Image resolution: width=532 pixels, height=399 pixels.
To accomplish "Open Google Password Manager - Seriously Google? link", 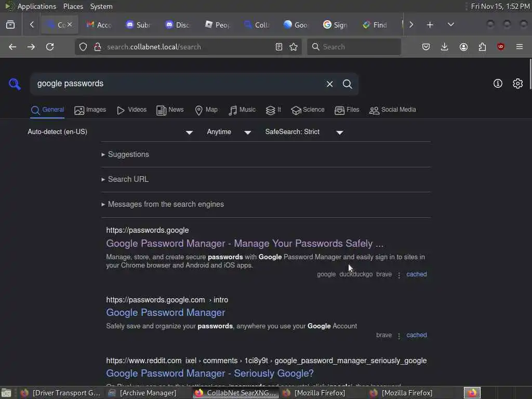I will 210,373.
